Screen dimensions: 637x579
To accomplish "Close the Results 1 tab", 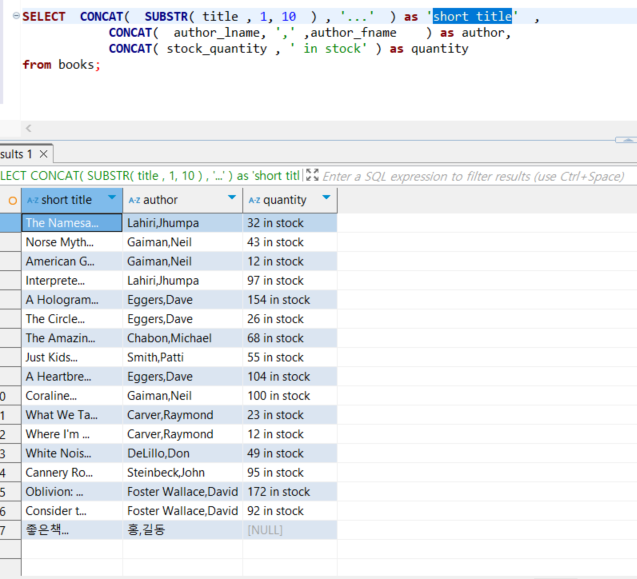I will pyautogui.click(x=43, y=154).
